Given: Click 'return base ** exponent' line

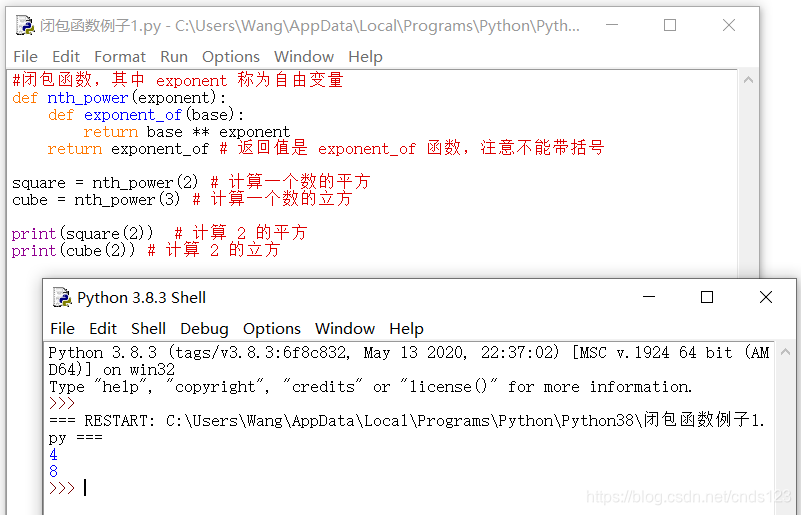Looking at the screenshot, I should click(186, 132).
